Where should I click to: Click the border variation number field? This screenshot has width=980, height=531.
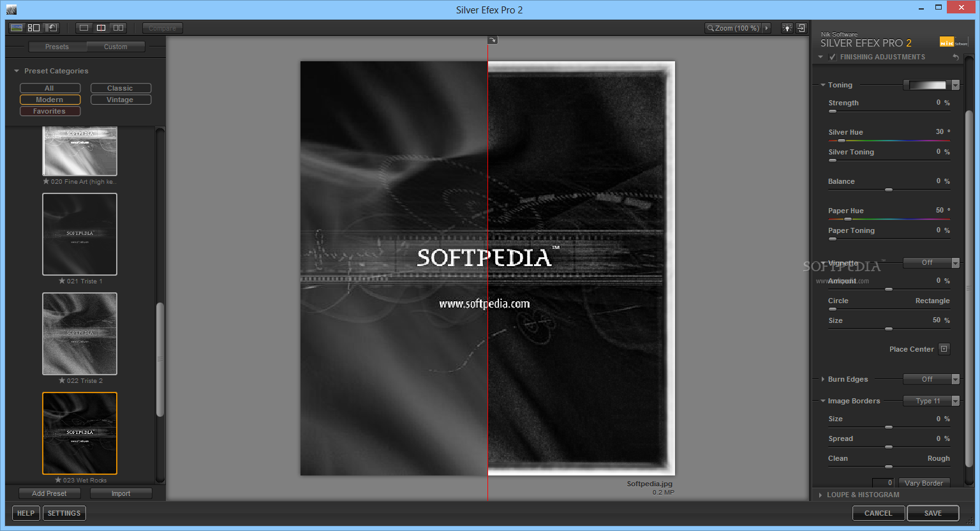tap(883, 483)
